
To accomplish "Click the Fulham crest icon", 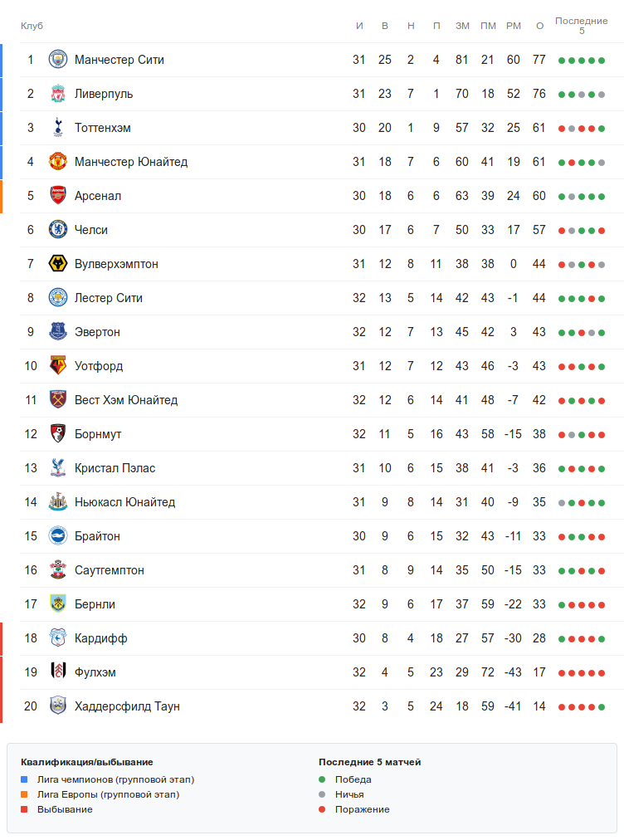I will (57, 672).
